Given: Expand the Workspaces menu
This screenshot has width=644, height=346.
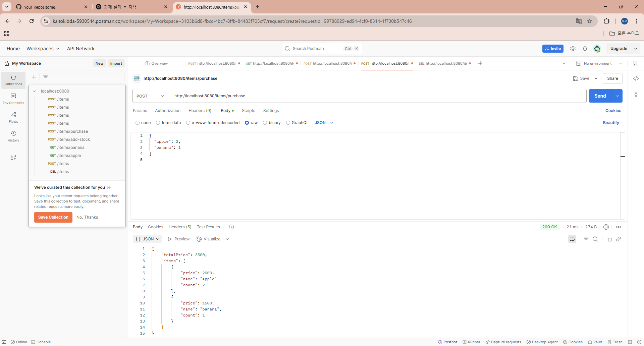Looking at the screenshot, I should tap(43, 49).
